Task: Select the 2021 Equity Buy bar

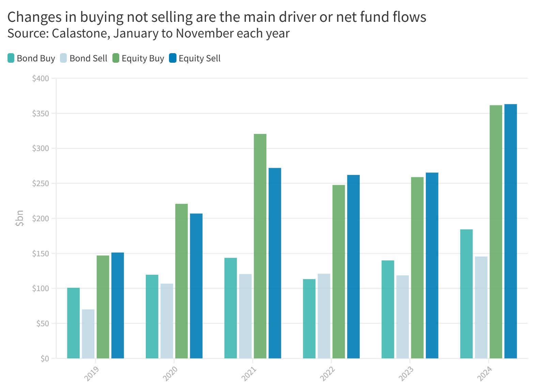Action: pos(260,246)
